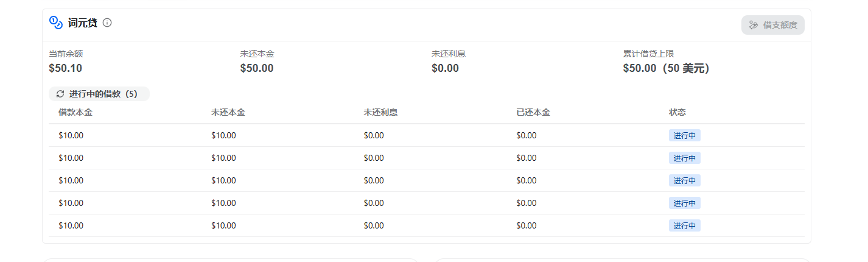Click the 词元贷 title text
The width and height of the screenshot is (868, 262).
click(83, 23)
